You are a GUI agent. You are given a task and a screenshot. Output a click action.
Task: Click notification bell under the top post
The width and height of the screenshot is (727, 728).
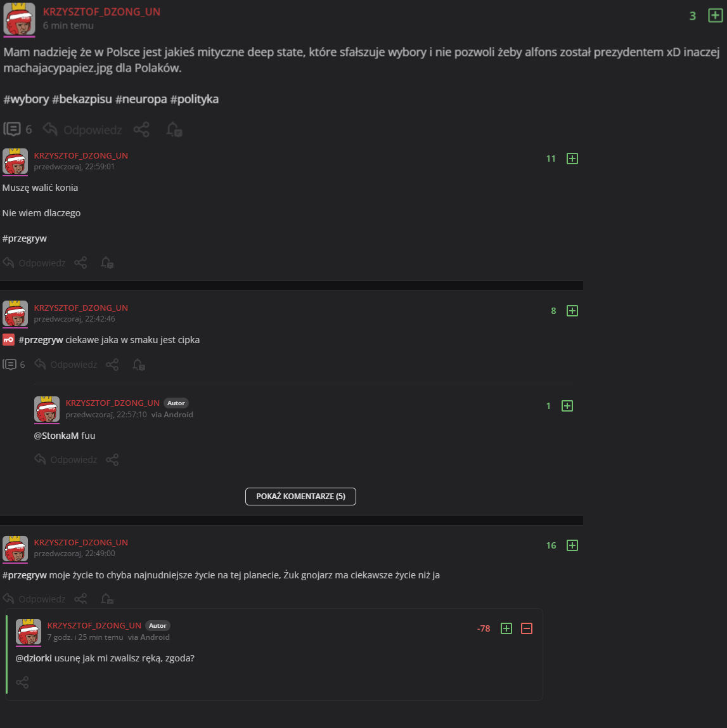pyautogui.click(x=174, y=129)
